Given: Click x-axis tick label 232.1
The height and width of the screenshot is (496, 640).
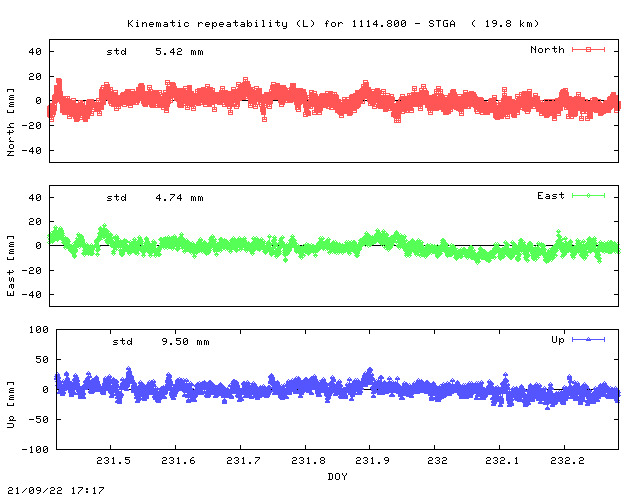Looking at the screenshot, I should coord(502,461).
